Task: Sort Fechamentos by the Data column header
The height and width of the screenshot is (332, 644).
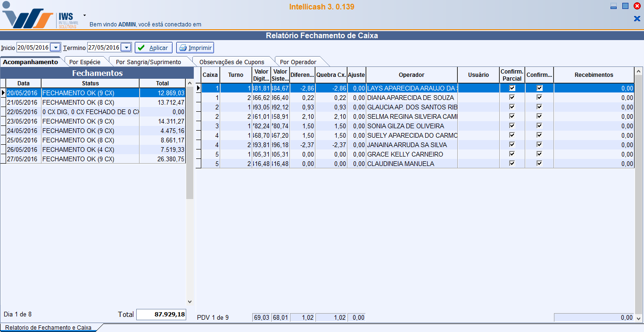Action: coord(24,83)
